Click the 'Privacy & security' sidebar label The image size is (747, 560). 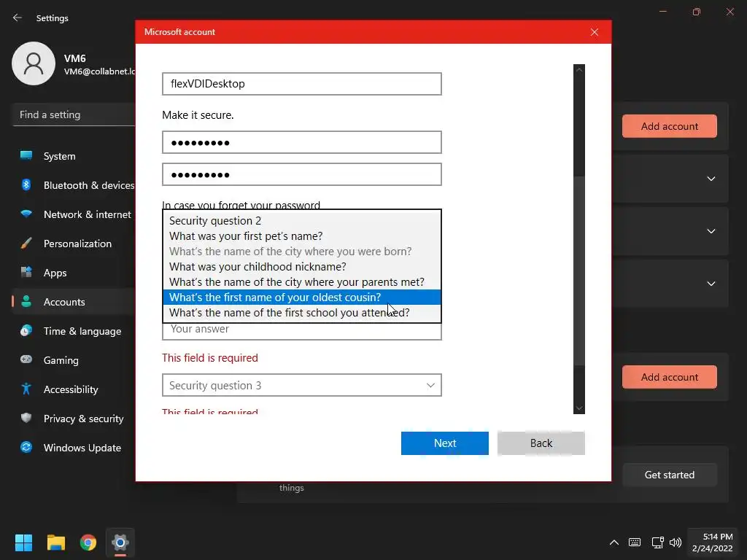tap(83, 419)
